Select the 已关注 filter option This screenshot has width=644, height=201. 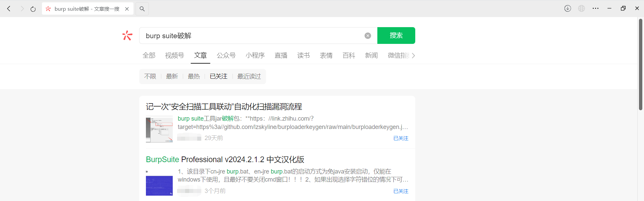coord(218,76)
